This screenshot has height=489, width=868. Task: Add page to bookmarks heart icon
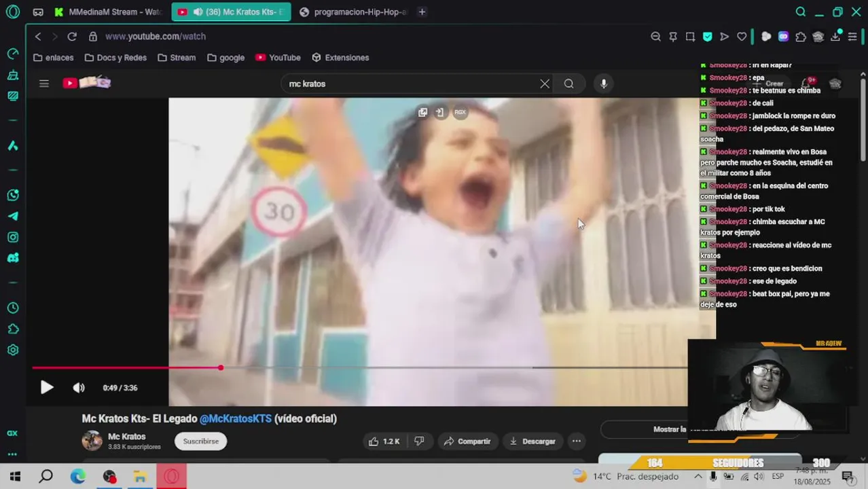[x=742, y=37]
